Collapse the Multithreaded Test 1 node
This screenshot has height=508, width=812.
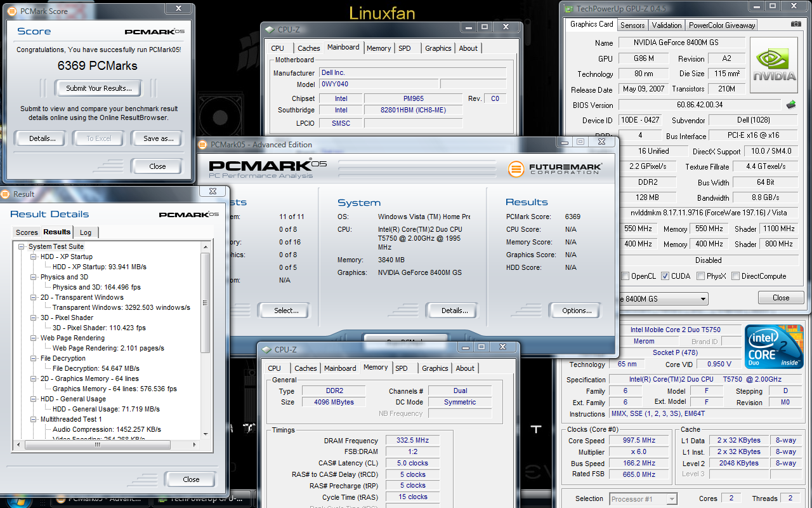coord(34,419)
